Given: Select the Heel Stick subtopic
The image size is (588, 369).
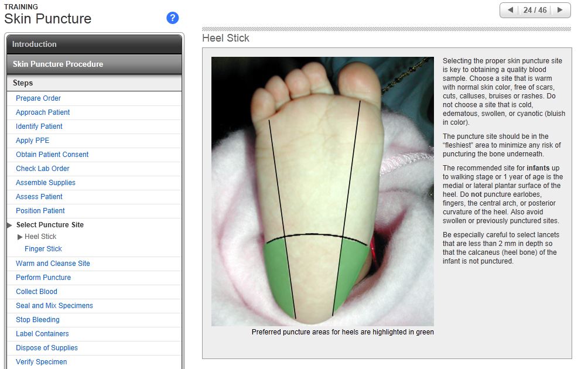Looking at the screenshot, I should [x=40, y=237].
